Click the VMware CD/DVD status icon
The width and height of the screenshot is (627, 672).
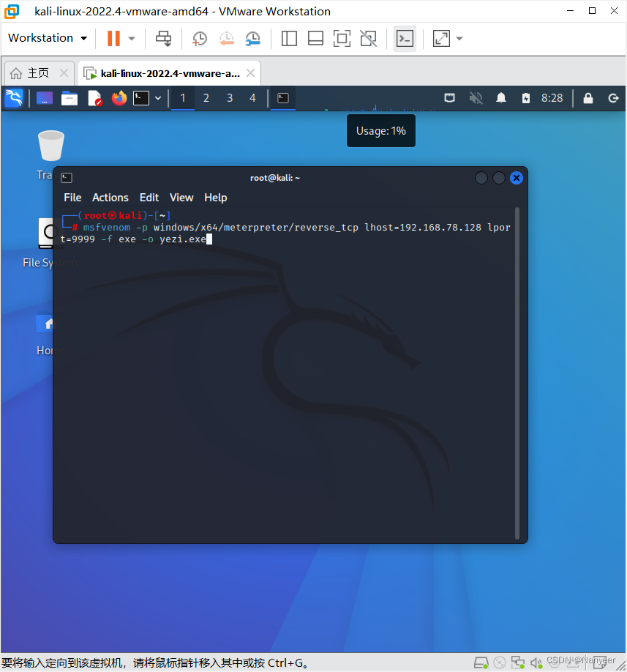500,662
